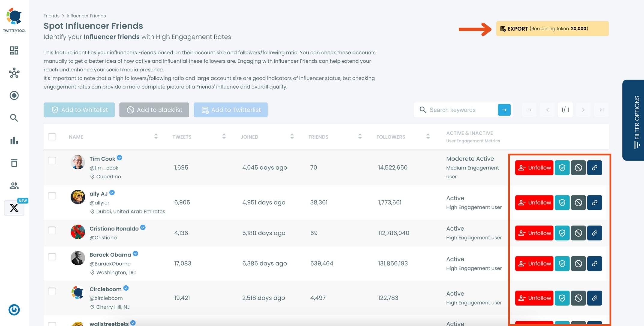Viewport: 644px width, 326px height.
Task: Open the bar chart analytics icon
Action: (14, 140)
